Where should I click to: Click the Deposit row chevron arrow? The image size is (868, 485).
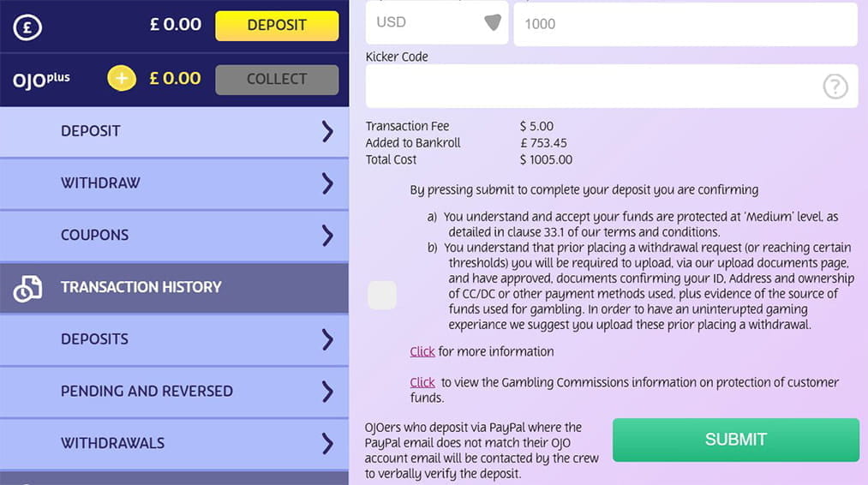(327, 132)
